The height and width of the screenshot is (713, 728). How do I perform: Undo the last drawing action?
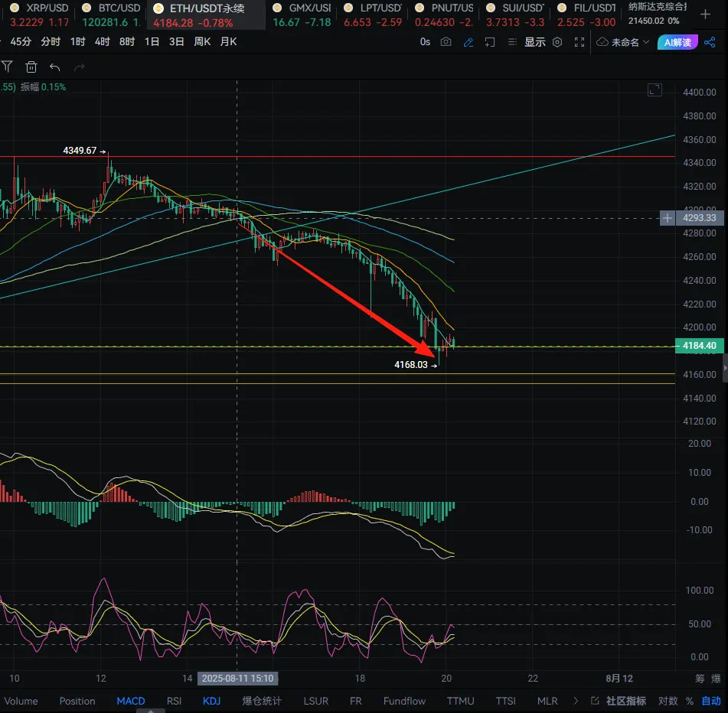pyautogui.click(x=55, y=67)
